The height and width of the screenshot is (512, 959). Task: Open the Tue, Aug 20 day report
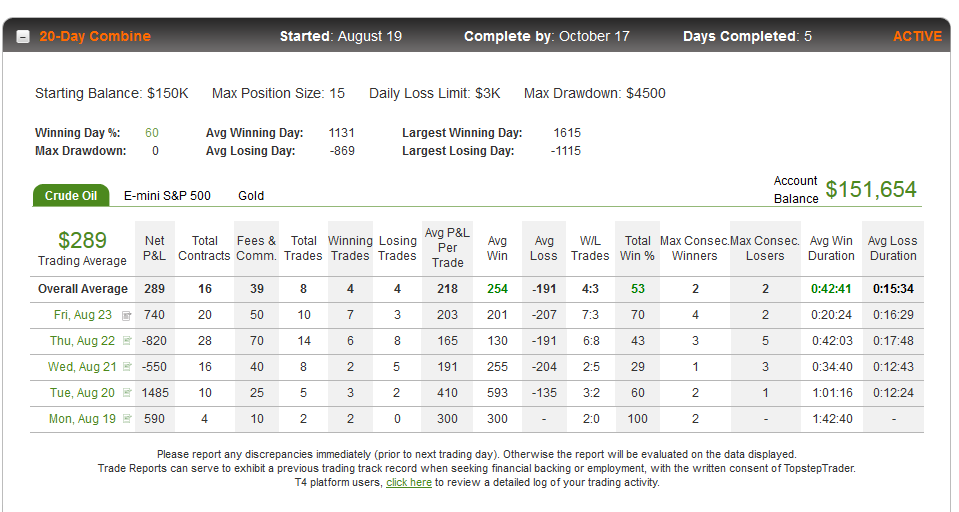click(x=82, y=393)
